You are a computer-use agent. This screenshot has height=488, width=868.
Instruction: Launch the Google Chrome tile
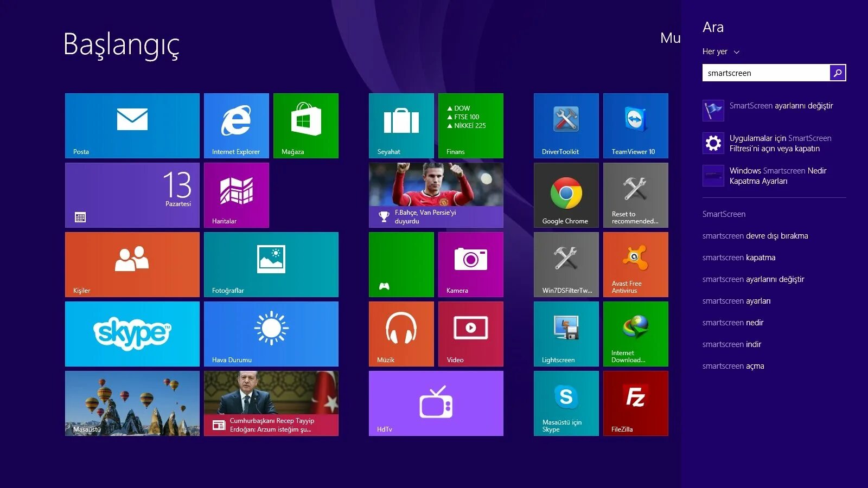tap(566, 195)
